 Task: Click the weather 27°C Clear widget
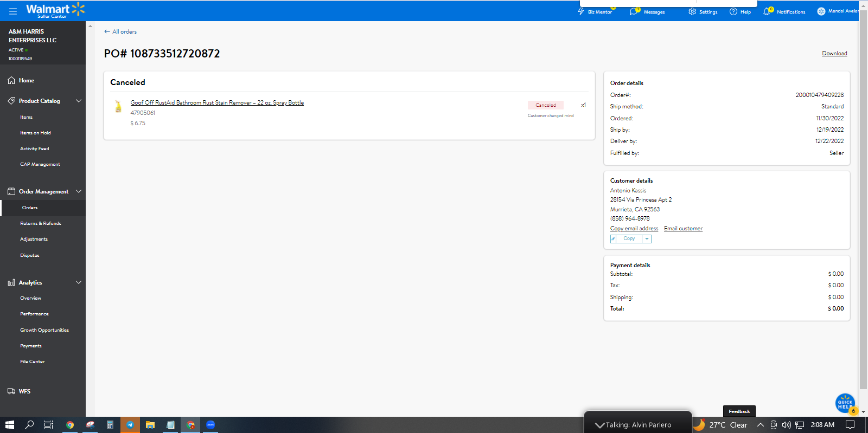[721, 425]
